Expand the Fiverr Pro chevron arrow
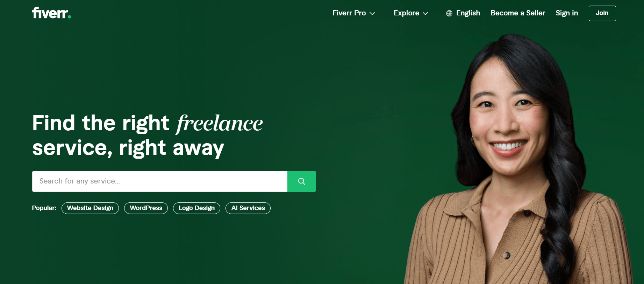This screenshot has height=284, width=644. tap(372, 13)
